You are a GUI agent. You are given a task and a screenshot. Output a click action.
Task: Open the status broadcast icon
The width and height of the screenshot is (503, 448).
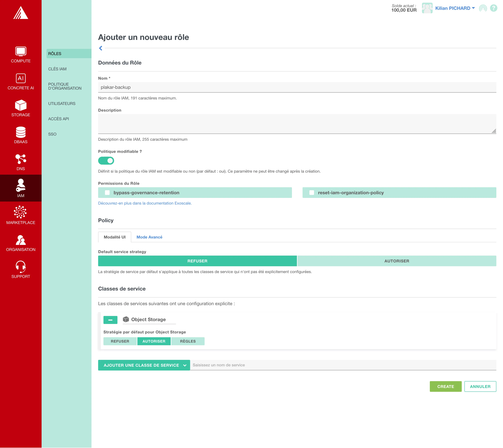[483, 8]
